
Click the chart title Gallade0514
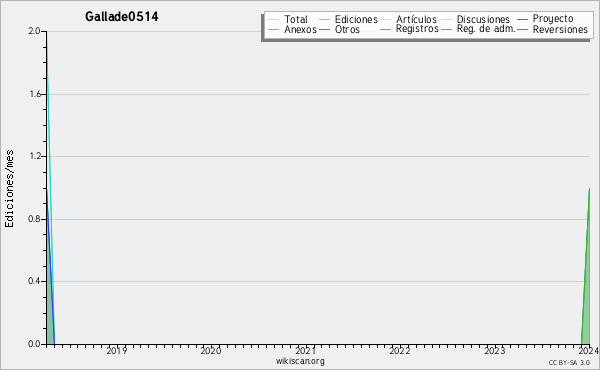point(122,16)
